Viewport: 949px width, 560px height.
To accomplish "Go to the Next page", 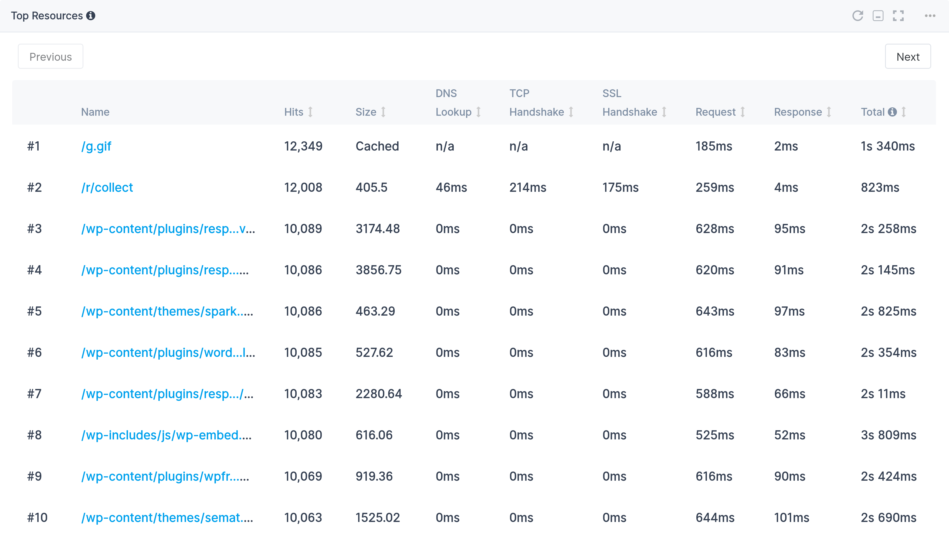I will pyautogui.click(x=908, y=57).
